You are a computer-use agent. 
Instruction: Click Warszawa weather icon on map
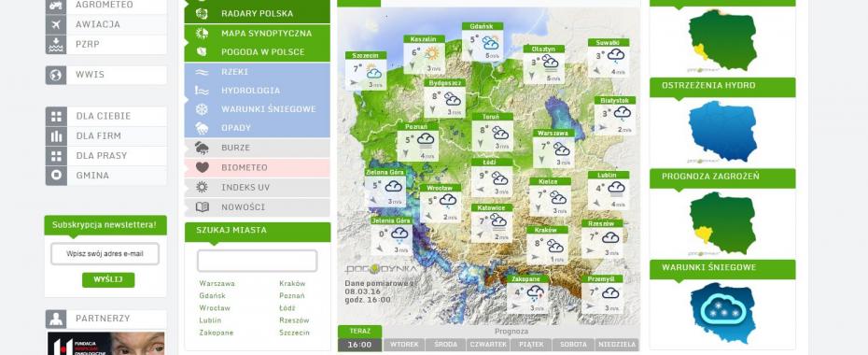[x=561, y=149]
